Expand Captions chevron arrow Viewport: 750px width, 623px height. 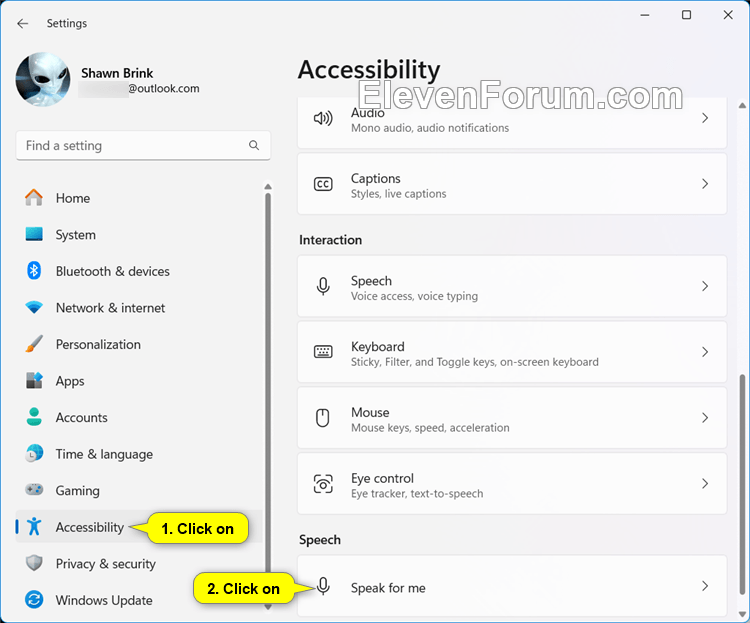pyautogui.click(x=705, y=184)
